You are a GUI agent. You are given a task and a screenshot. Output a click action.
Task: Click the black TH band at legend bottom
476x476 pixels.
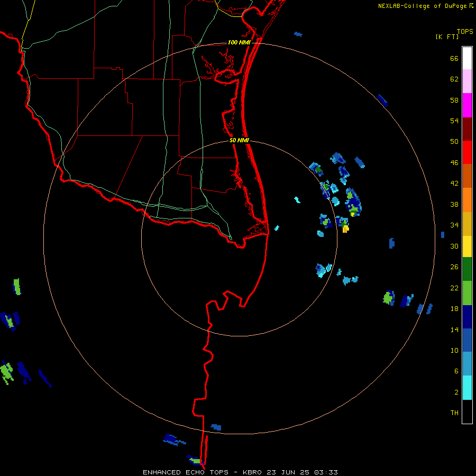click(x=467, y=411)
